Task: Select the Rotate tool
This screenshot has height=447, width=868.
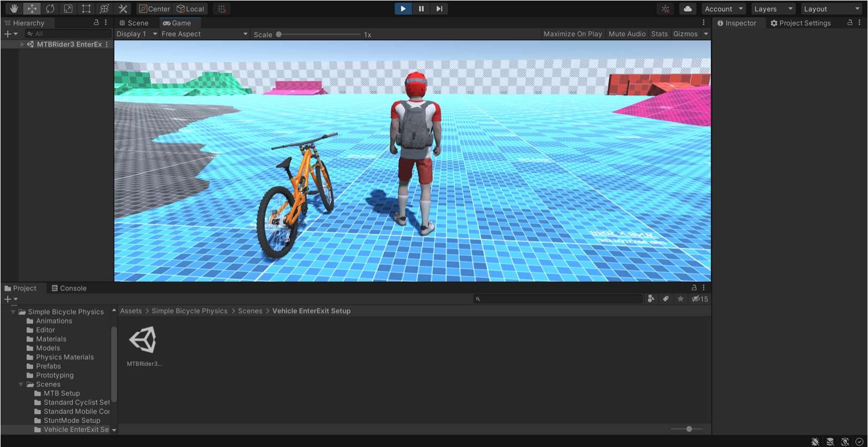Action: (50, 9)
